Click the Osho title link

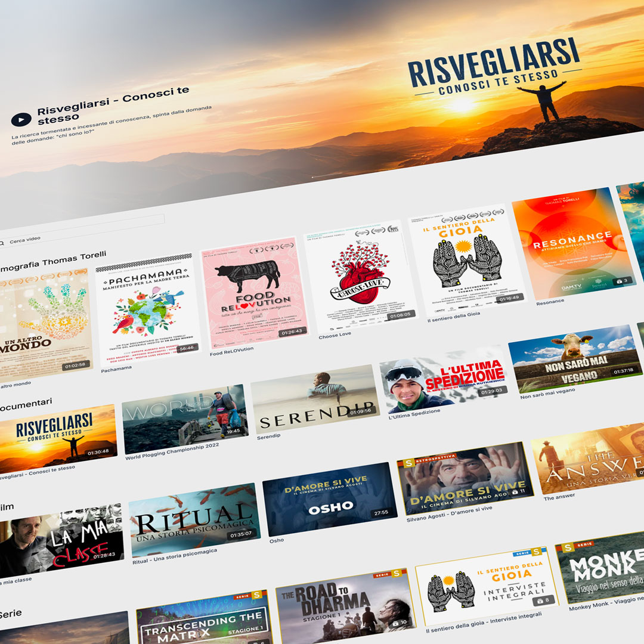(x=277, y=540)
